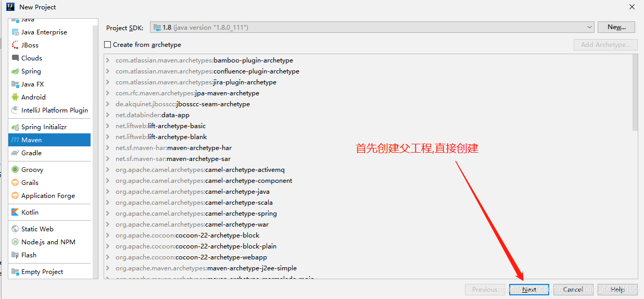
Task: Expand camel-archetype-activemq entry
Action: point(108,170)
